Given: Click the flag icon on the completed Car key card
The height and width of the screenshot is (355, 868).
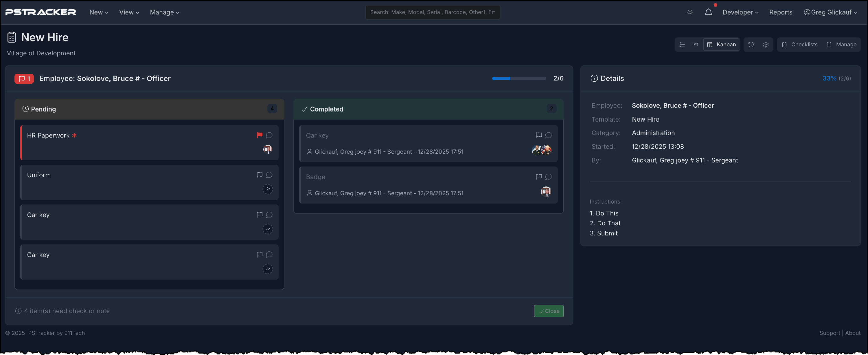Looking at the screenshot, I should click(x=538, y=135).
